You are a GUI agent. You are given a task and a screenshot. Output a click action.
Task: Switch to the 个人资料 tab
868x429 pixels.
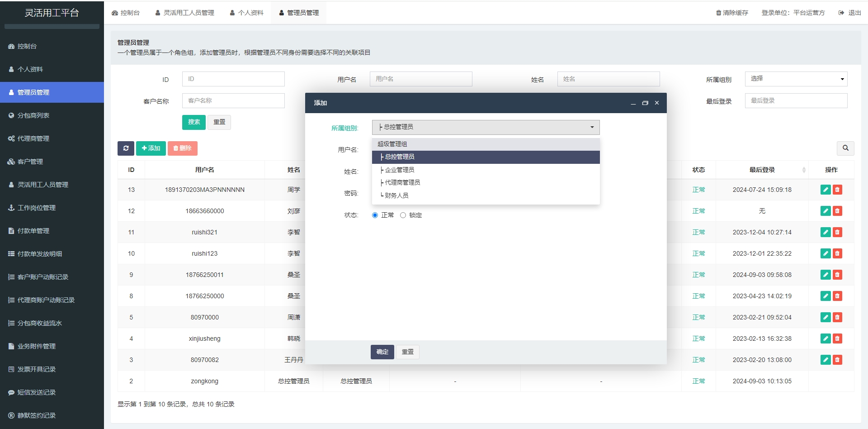pyautogui.click(x=246, y=12)
